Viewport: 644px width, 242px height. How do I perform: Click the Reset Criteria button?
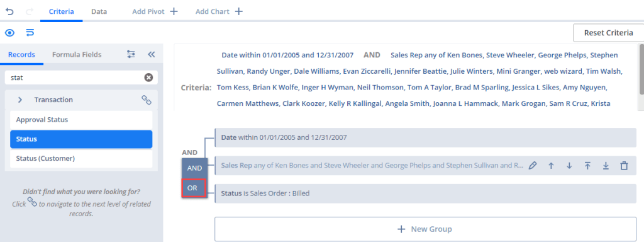coord(608,33)
